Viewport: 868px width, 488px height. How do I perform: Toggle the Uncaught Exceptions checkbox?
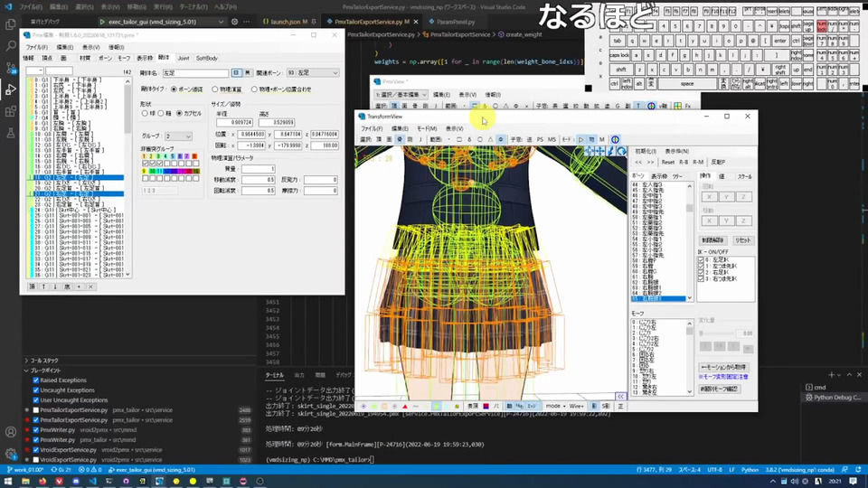tap(35, 389)
